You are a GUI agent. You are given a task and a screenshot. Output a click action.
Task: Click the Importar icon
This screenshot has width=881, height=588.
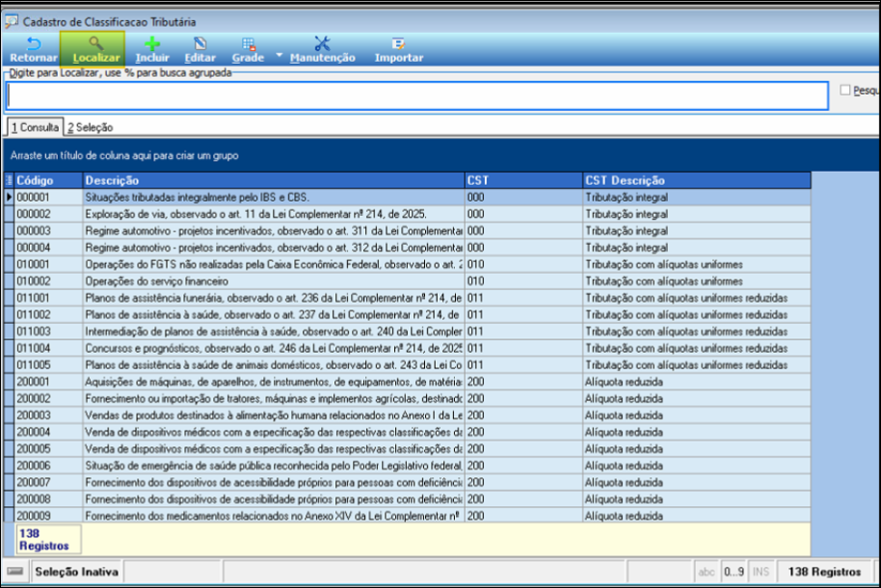click(x=398, y=43)
